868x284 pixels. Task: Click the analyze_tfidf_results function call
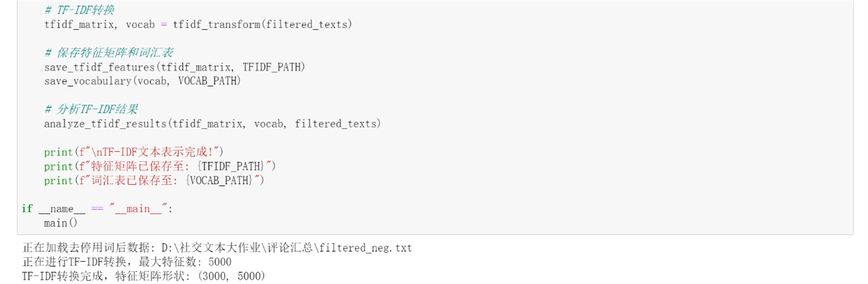click(x=212, y=124)
